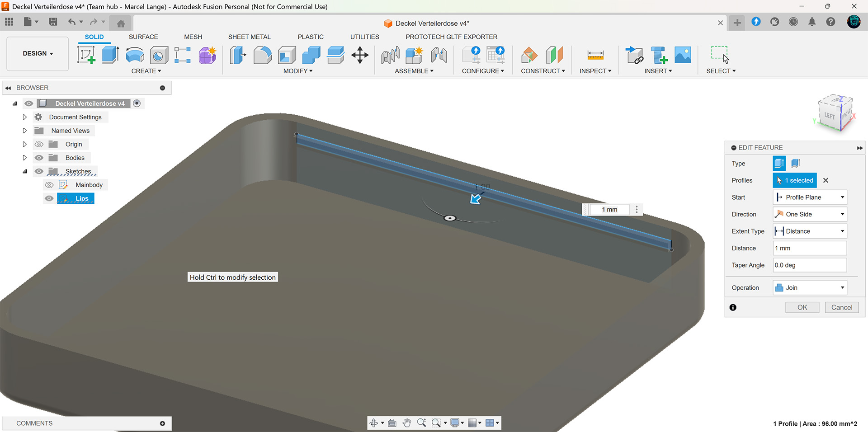Select the Pan hand tool in navigation bar

[406, 423]
